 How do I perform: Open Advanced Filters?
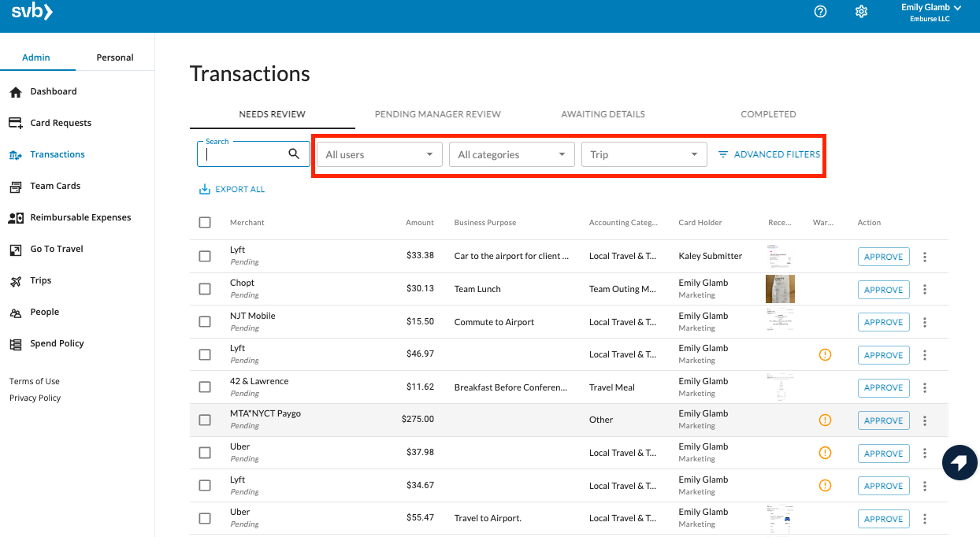769,154
